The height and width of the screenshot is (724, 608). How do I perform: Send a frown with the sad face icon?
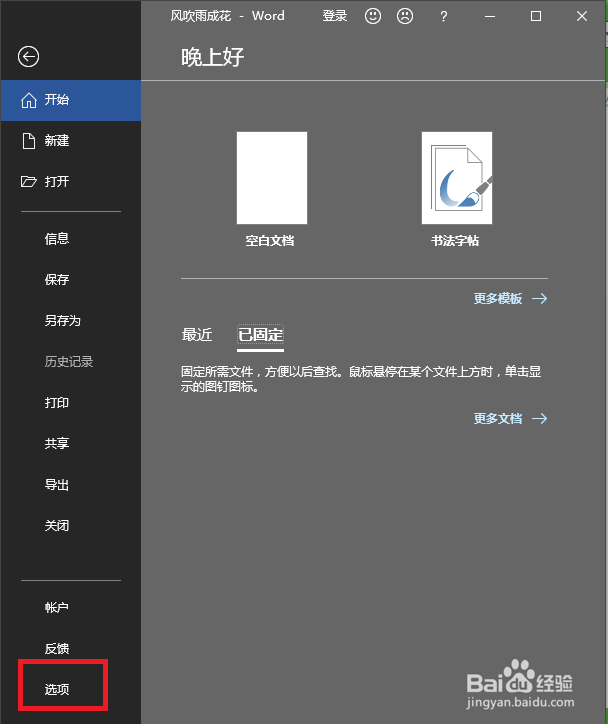point(405,16)
